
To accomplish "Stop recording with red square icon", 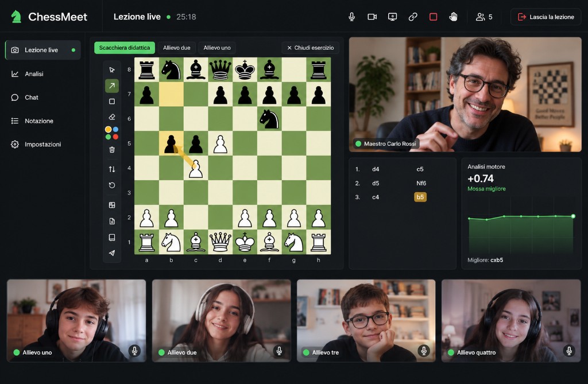I will tap(433, 17).
